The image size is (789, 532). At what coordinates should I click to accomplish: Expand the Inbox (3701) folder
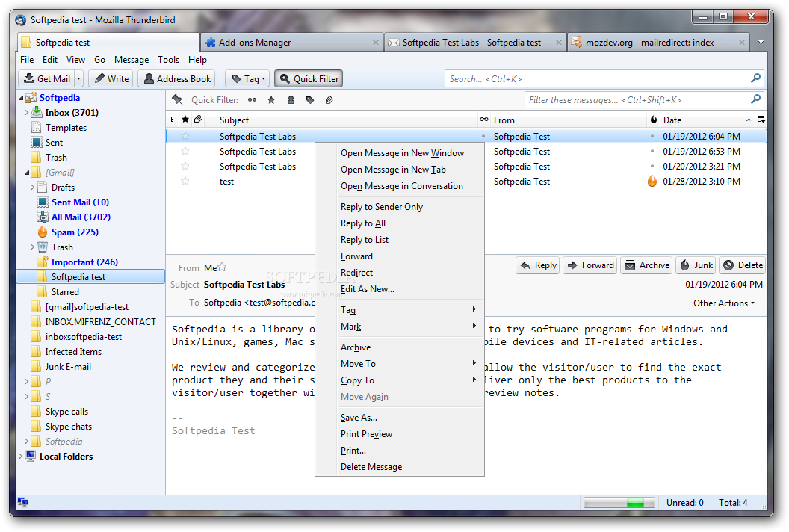coord(26,113)
